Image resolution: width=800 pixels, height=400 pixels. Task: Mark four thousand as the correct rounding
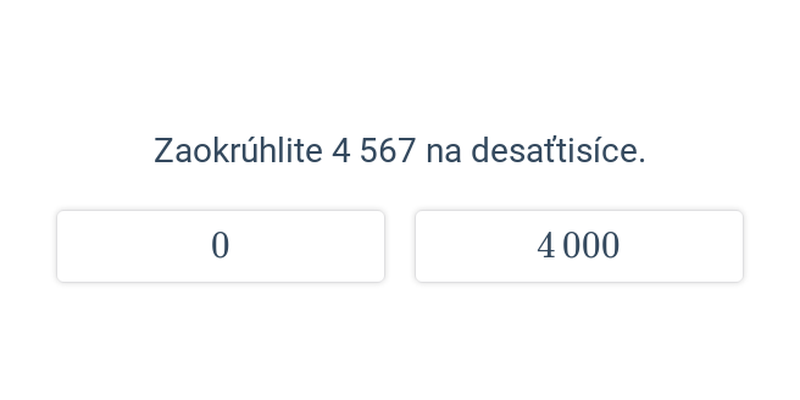click(x=579, y=246)
